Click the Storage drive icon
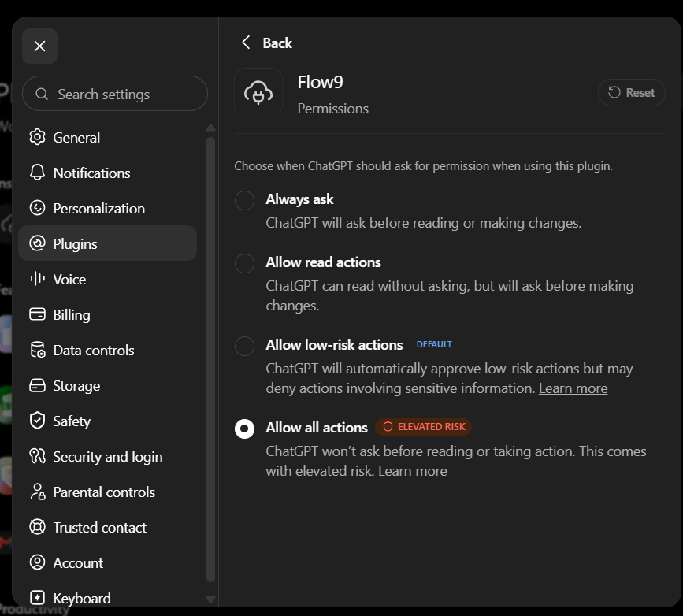Viewport: 683px width, 616px height. tap(38, 385)
